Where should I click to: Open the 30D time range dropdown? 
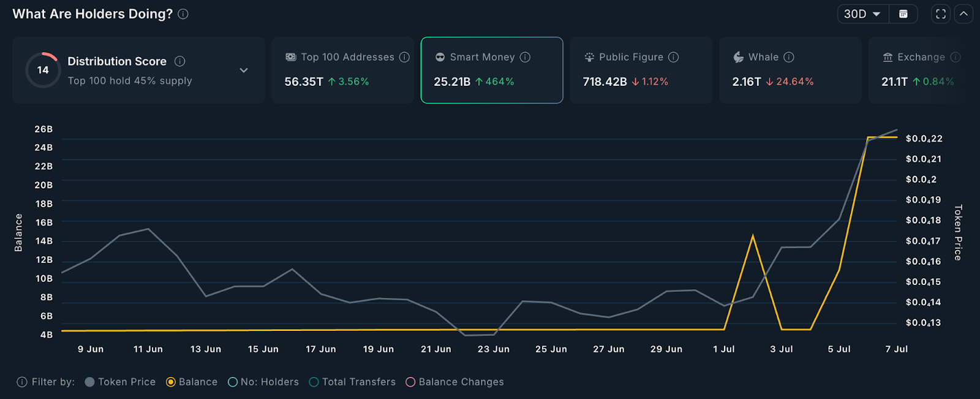862,14
